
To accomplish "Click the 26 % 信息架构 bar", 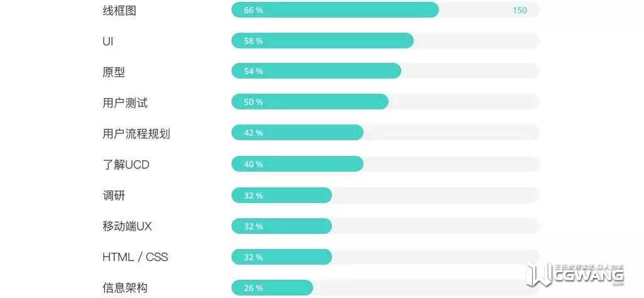I will [x=272, y=288].
